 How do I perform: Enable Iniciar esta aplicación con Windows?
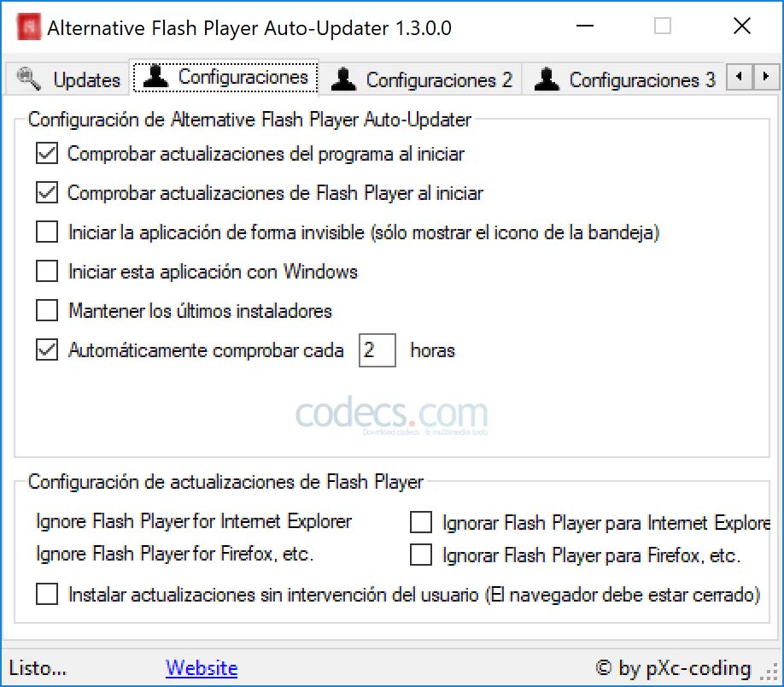[47, 271]
